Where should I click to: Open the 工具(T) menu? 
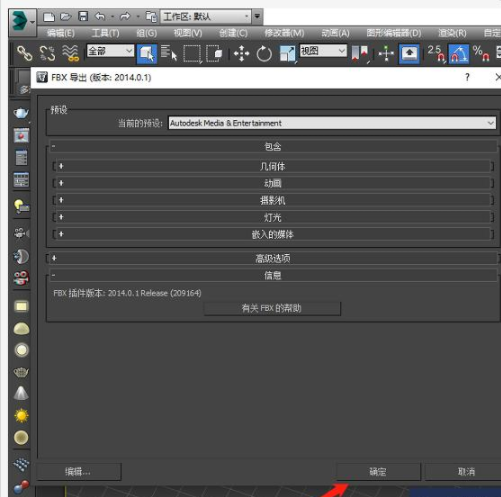point(105,33)
